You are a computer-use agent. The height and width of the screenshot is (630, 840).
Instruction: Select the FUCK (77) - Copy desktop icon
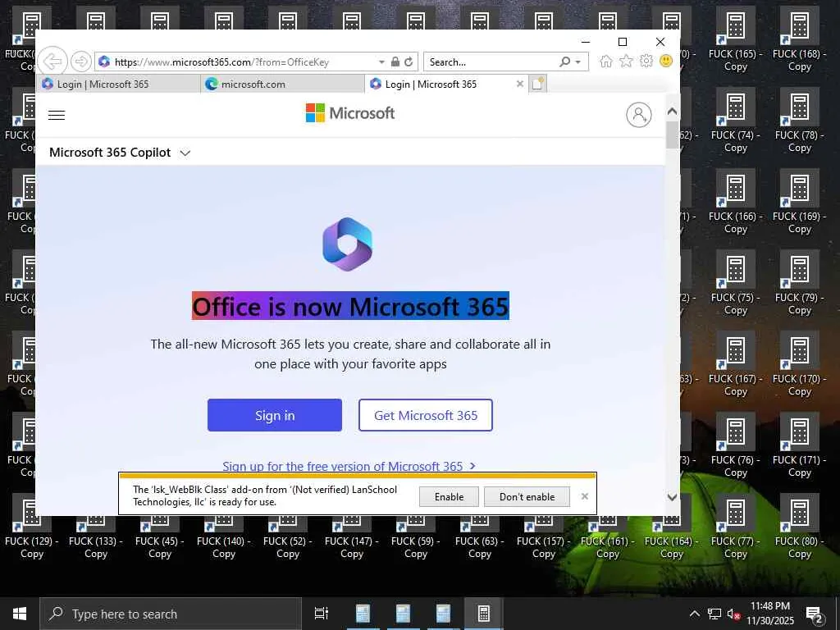[736, 527]
